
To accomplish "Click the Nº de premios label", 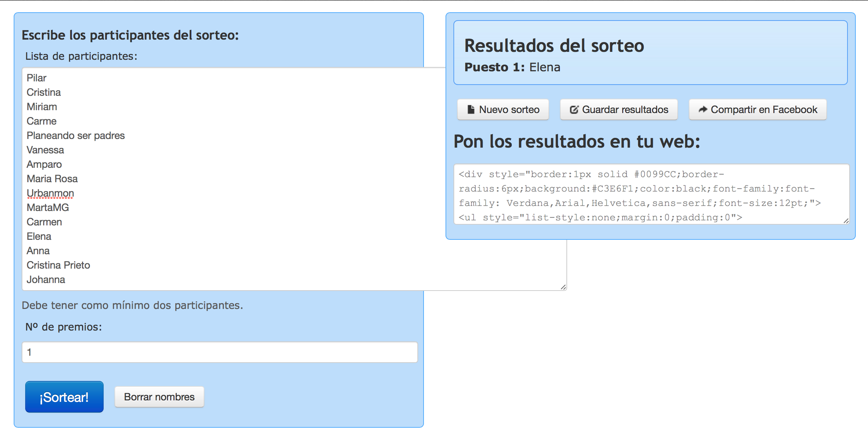I will (x=64, y=327).
